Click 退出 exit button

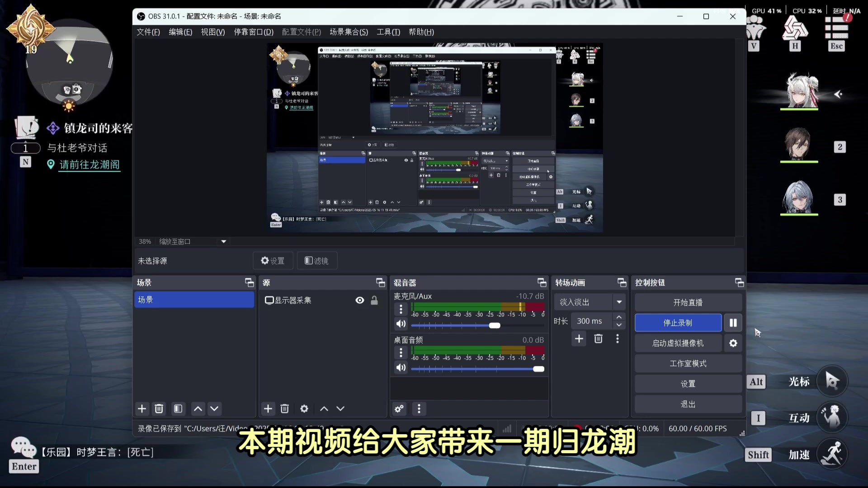click(x=688, y=404)
